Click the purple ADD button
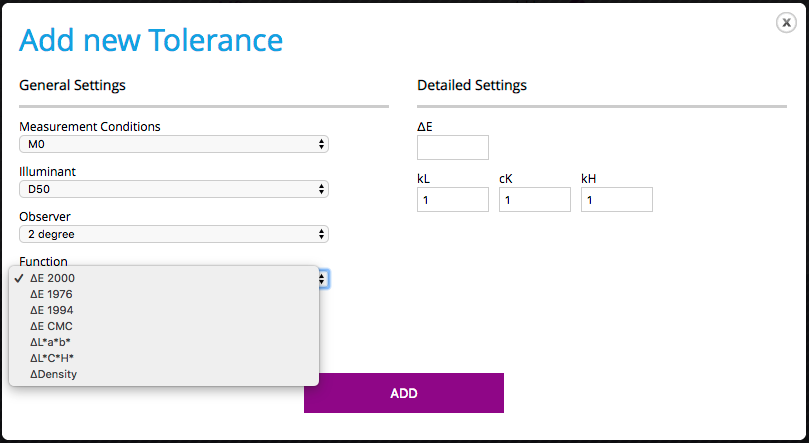The image size is (809, 443). click(x=403, y=393)
